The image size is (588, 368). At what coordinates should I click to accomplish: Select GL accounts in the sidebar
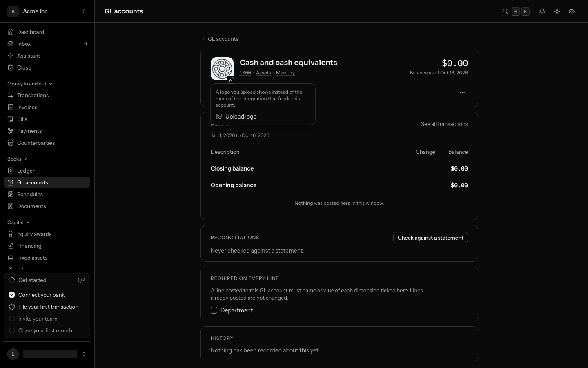(47, 182)
